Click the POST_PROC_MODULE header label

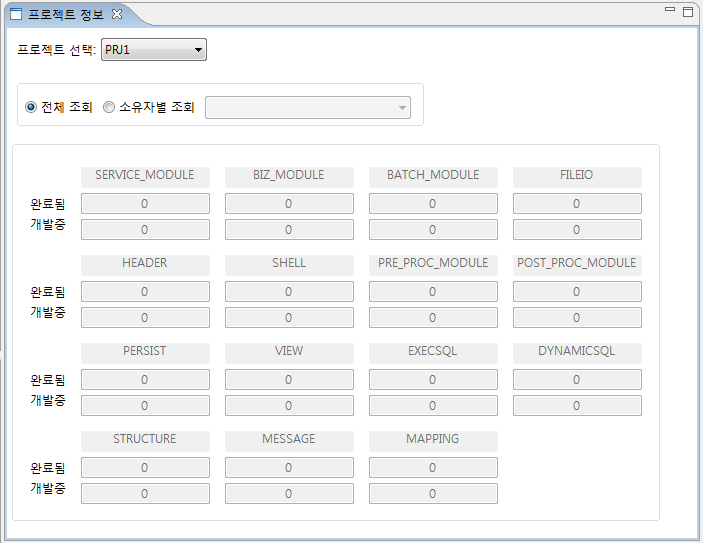[x=577, y=263]
